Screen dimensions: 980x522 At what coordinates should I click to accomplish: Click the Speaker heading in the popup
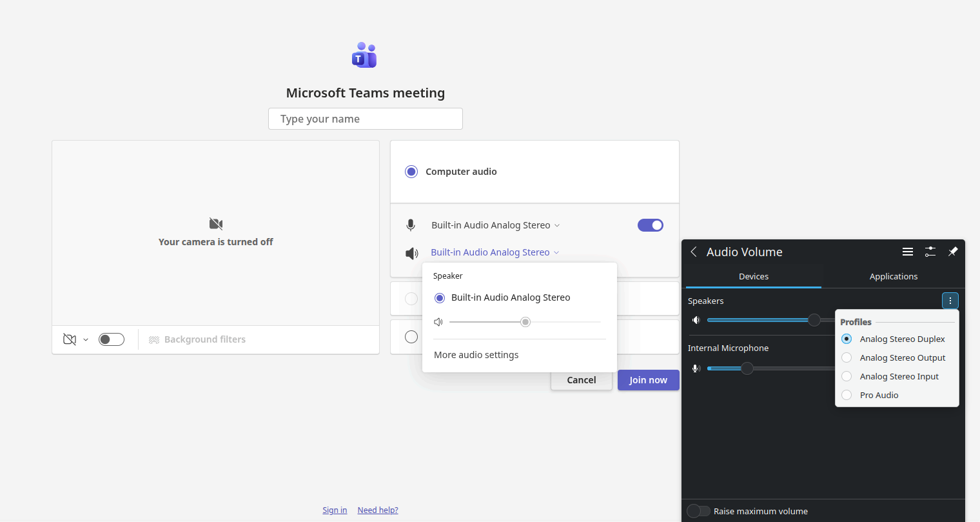[448, 276]
